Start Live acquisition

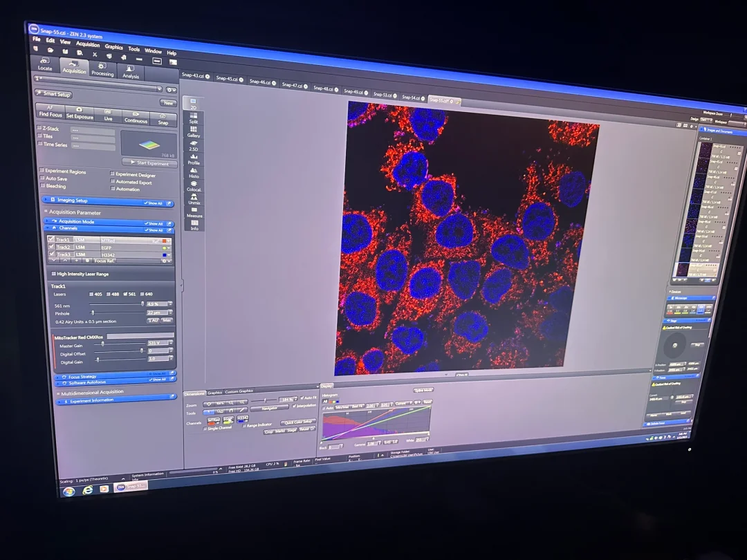tap(108, 115)
